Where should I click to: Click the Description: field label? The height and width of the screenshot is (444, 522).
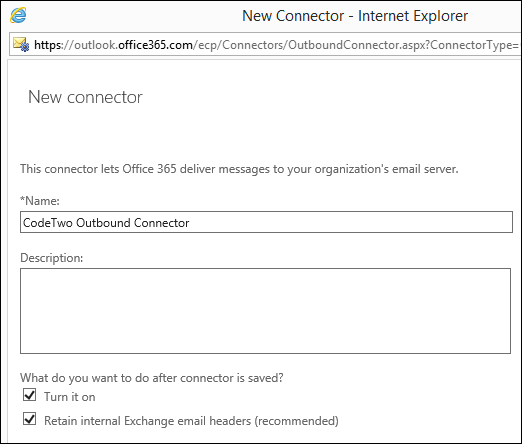52,258
